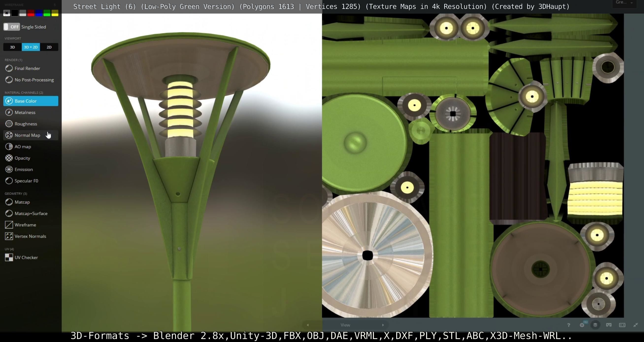Image resolution: width=644 pixels, height=342 pixels.
Task: Select the Specular F0 icon
Action: pos(9,181)
